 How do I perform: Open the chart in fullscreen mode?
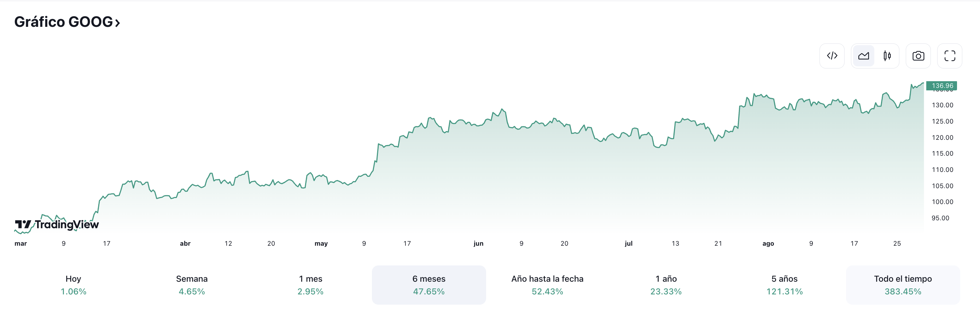[x=950, y=56]
